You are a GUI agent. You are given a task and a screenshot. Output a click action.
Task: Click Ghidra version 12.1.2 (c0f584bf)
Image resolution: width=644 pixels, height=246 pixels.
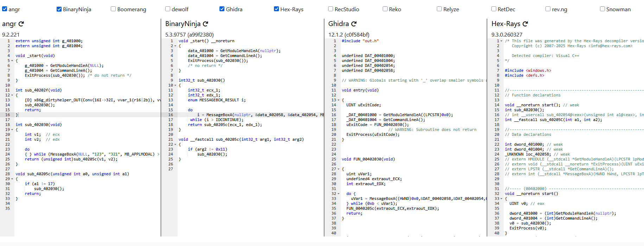(x=349, y=34)
